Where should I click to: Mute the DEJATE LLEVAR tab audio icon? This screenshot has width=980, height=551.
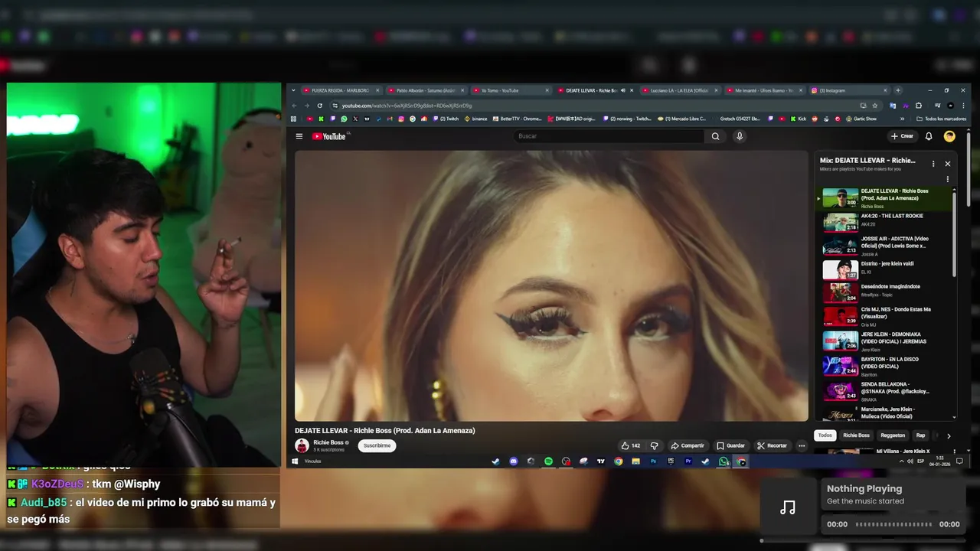pyautogui.click(x=623, y=90)
